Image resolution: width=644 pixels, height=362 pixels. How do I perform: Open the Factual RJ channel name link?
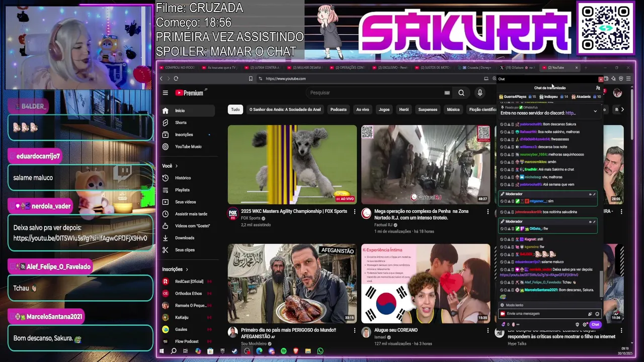tap(383, 225)
